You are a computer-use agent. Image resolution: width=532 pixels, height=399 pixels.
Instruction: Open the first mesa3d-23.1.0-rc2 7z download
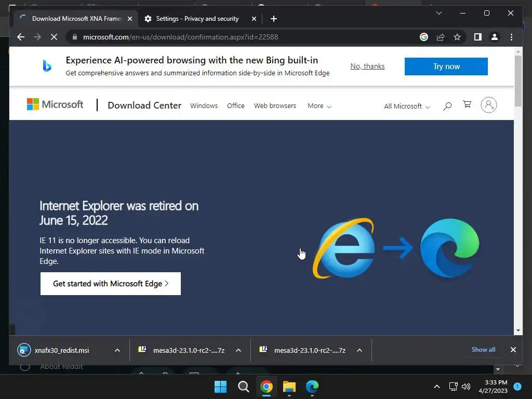[x=181, y=350]
